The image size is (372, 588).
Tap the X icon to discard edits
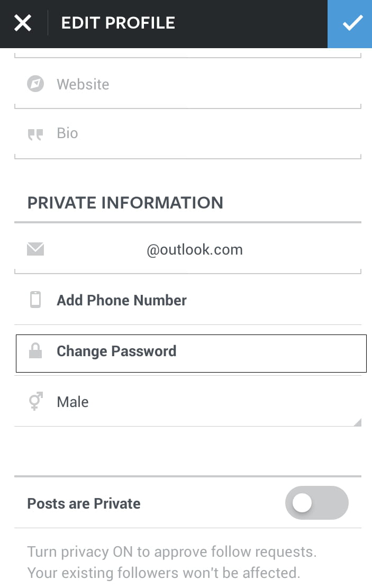coord(23,23)
